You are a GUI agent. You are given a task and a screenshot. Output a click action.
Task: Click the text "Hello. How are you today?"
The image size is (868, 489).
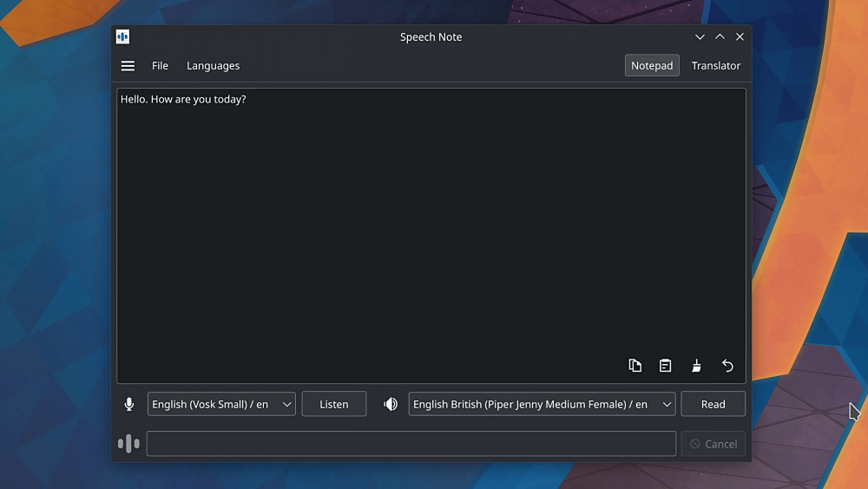(x=183, y=99)
